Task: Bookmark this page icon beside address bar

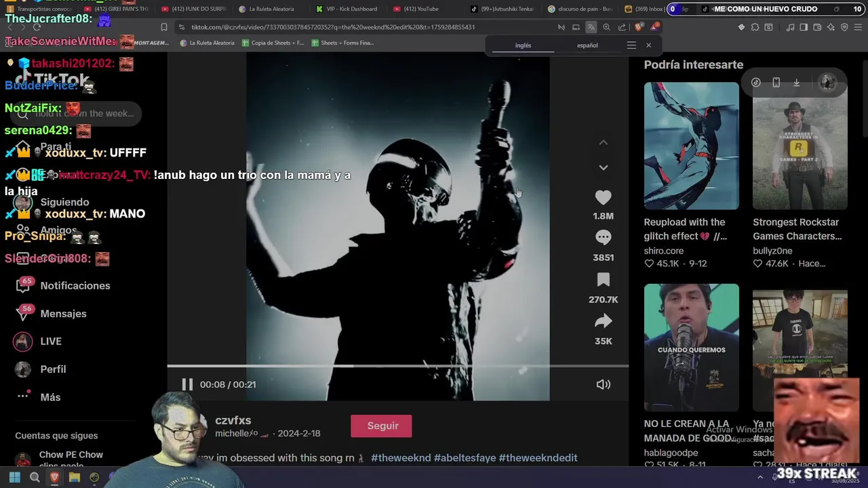Action: click(163, 27)
